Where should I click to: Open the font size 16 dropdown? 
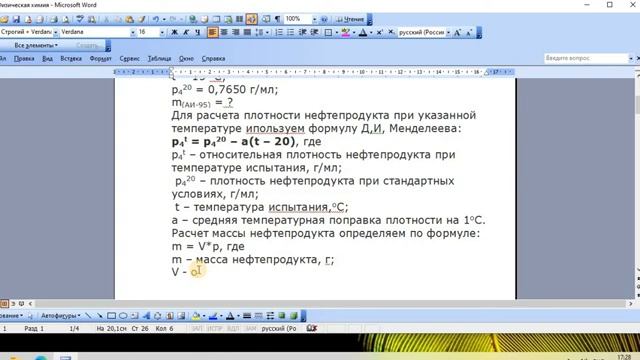tap(162, 32)
